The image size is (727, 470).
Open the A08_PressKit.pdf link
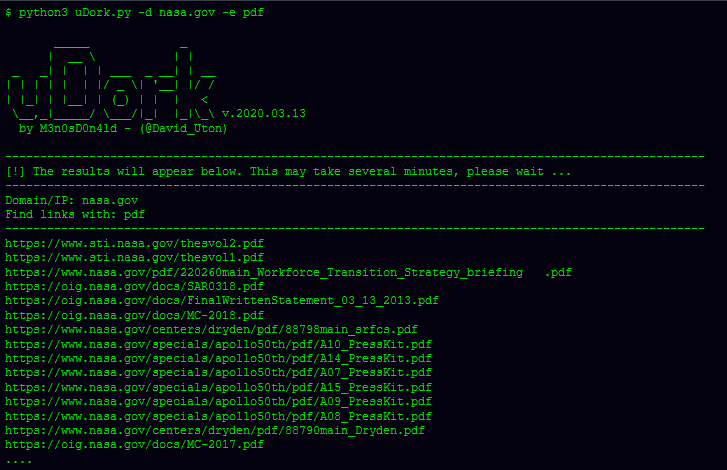pyautogui.click(x=218, y=416)
